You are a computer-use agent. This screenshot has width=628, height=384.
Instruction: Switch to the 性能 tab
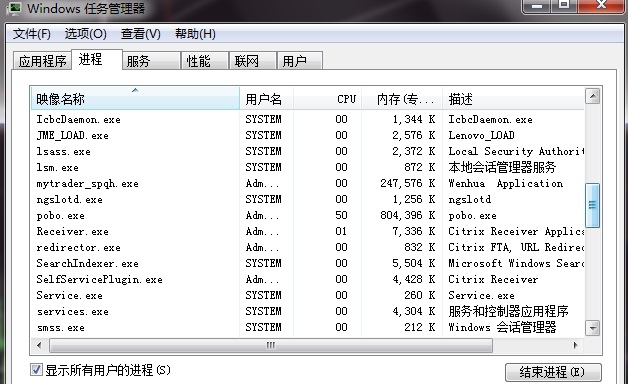pos(204,61)
